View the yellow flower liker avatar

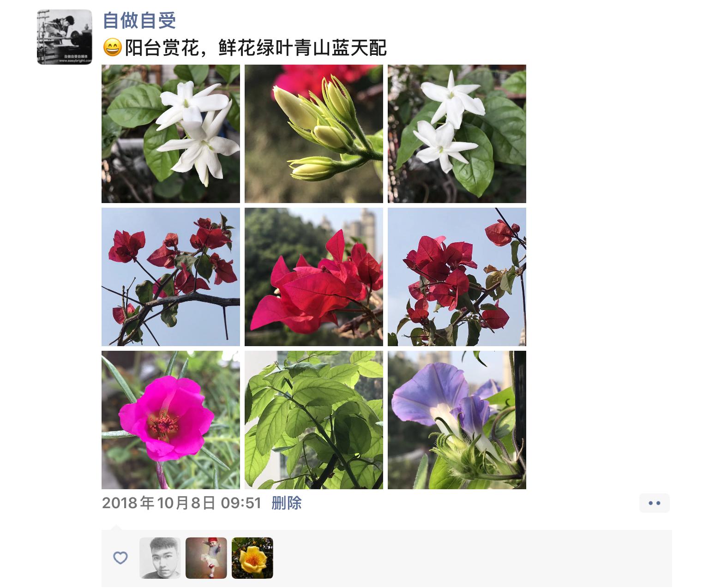pos(252,558)
